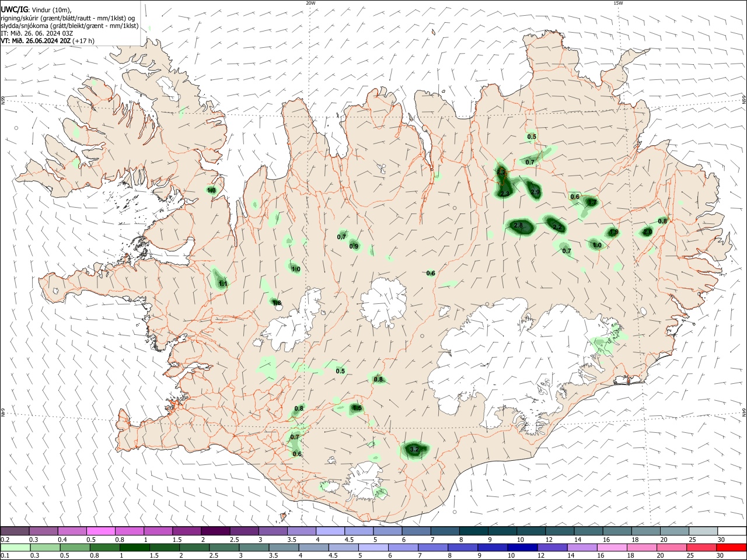Click the 15W longitude label

(618, 3)
